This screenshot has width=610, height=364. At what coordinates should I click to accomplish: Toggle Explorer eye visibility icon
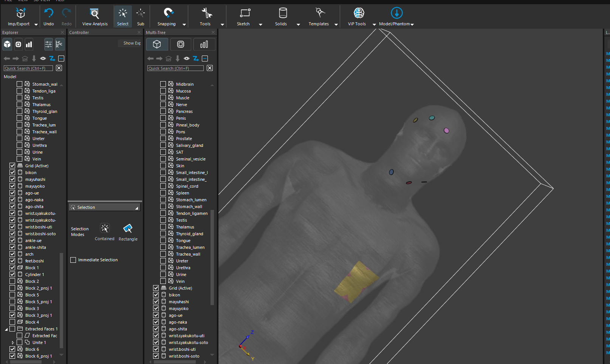[43, 59]
